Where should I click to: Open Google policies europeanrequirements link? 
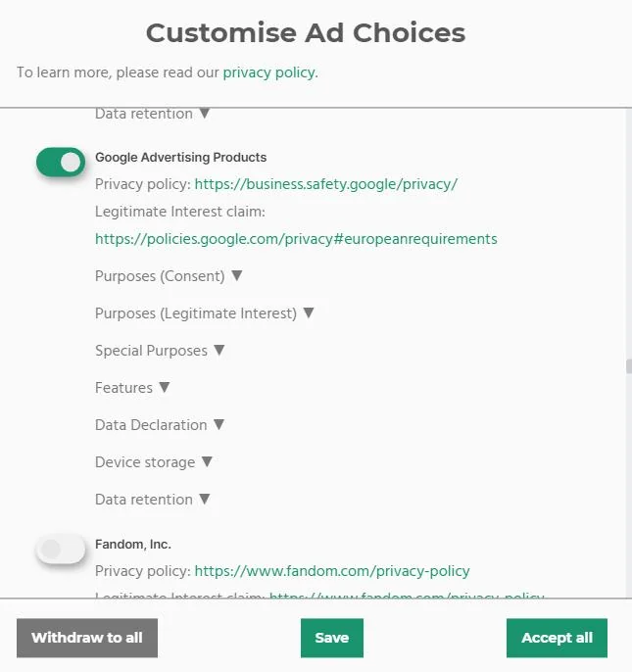pos(296,239)
